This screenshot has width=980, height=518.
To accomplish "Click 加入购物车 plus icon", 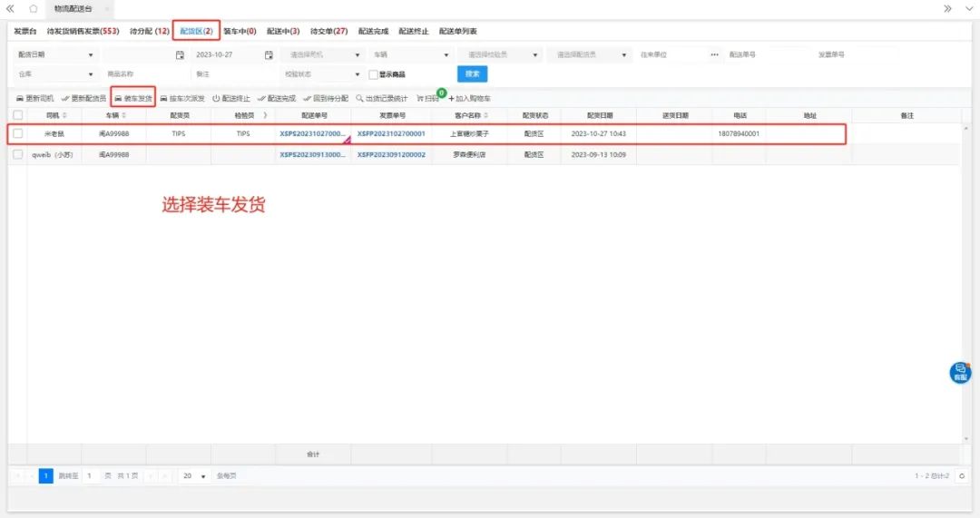I will [x=451, y=98].
